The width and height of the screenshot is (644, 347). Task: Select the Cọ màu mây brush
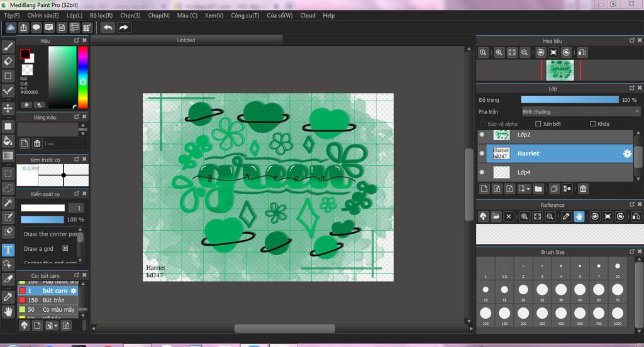click(x=47, y=310)
